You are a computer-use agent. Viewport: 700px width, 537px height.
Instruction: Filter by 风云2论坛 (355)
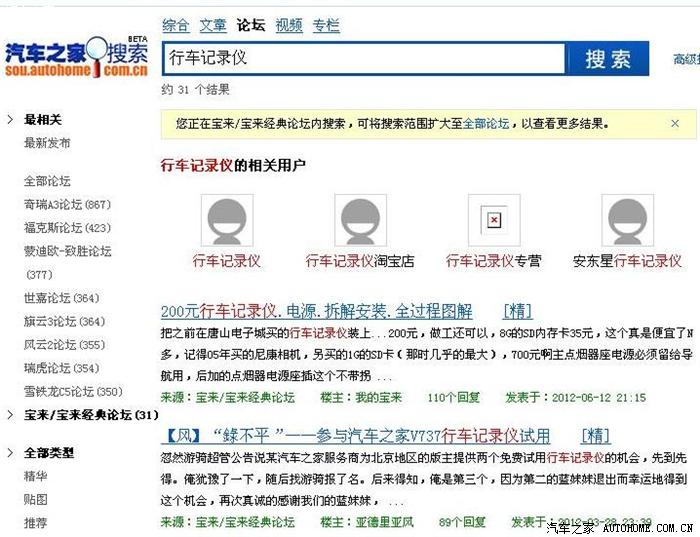[x=64, y=345]
